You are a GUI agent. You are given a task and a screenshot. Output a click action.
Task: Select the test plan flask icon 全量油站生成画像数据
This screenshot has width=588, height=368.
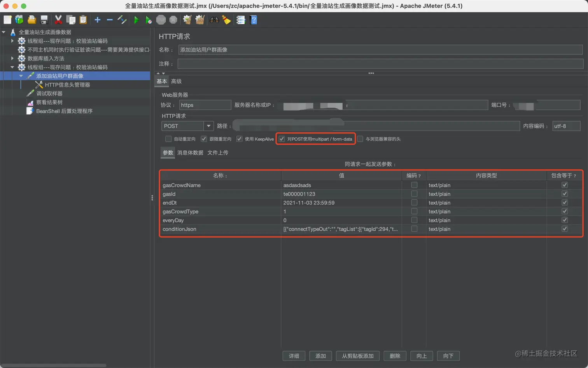[x=13, y=32]
